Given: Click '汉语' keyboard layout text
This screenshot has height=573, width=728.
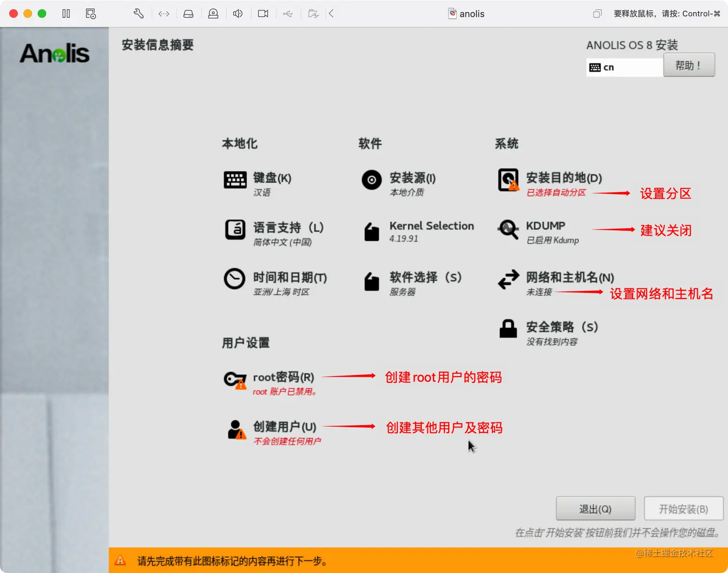Looking at the screenshot, I should 262,192.
